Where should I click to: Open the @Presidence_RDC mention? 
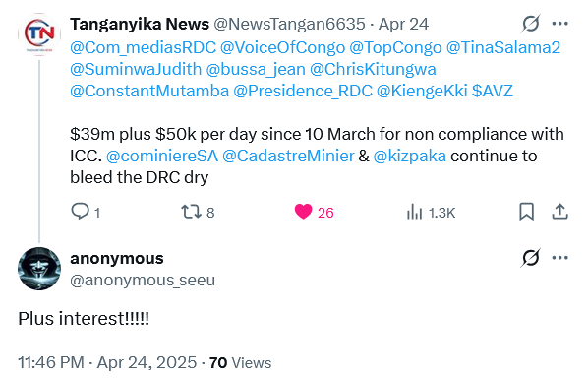click(x=303, y=92)
